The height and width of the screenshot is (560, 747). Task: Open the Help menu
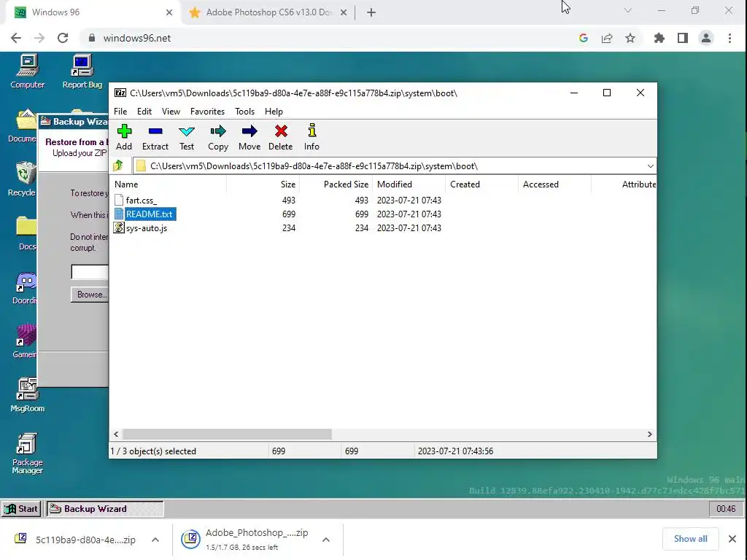click(274, 112)
